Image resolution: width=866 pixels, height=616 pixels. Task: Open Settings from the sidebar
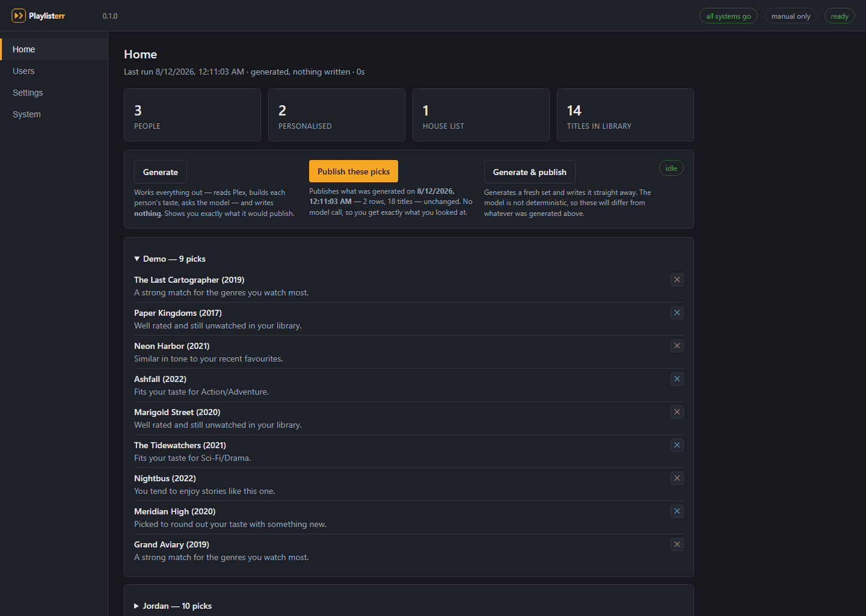[54, 93]
